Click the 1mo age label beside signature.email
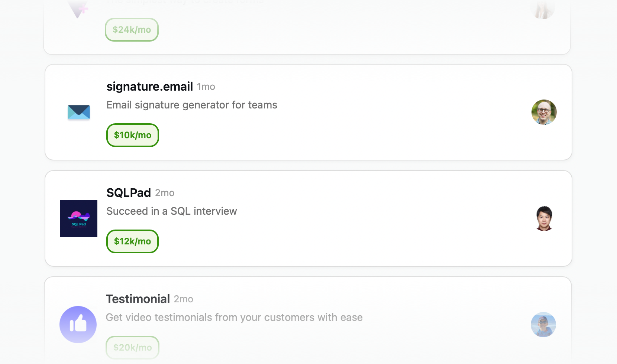The height and width of the screenshot is (364, 617). 206,87
